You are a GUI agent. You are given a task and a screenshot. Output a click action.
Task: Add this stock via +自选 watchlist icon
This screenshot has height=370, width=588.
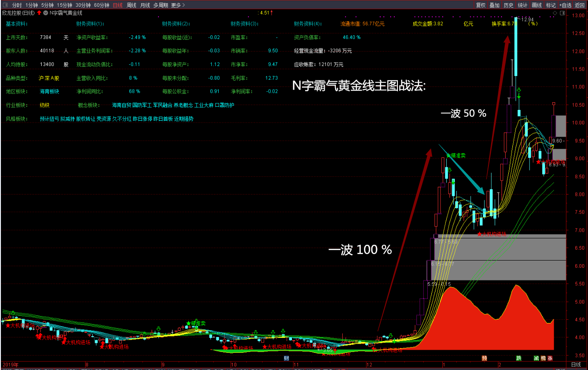(565, 5)
